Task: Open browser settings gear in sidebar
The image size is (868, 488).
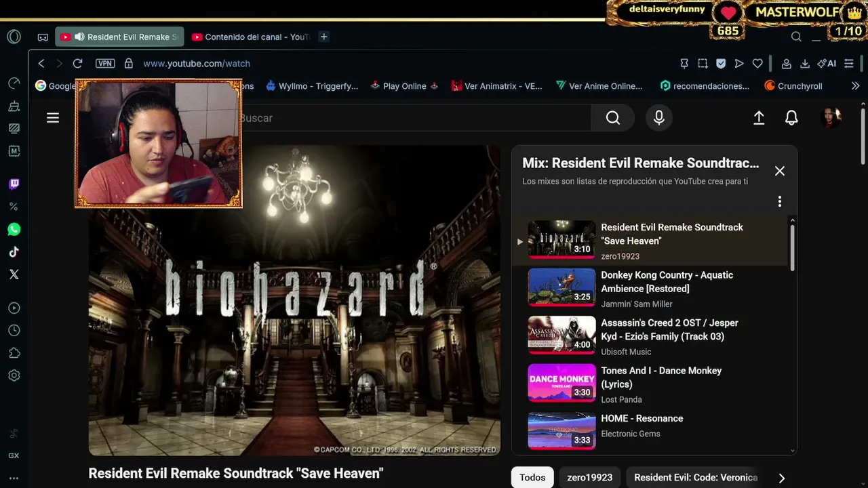Action: [x=14, y=375]
